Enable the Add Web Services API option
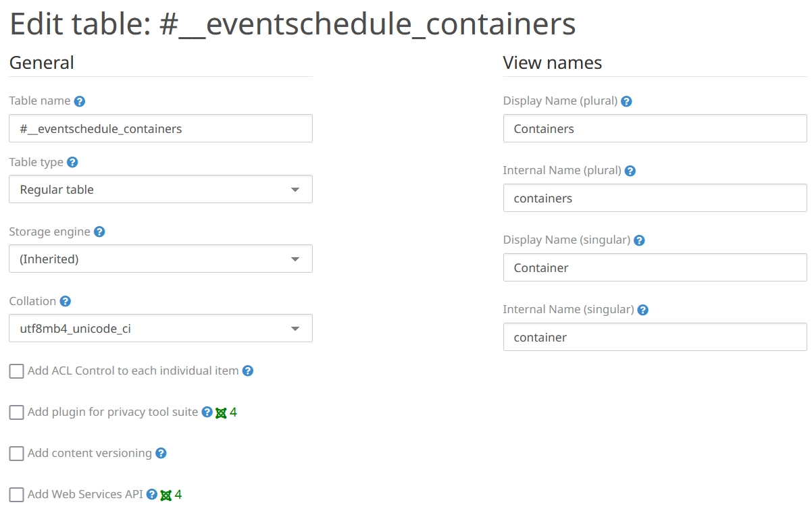Viewport: 812px width, 513px height. point(17,495)
